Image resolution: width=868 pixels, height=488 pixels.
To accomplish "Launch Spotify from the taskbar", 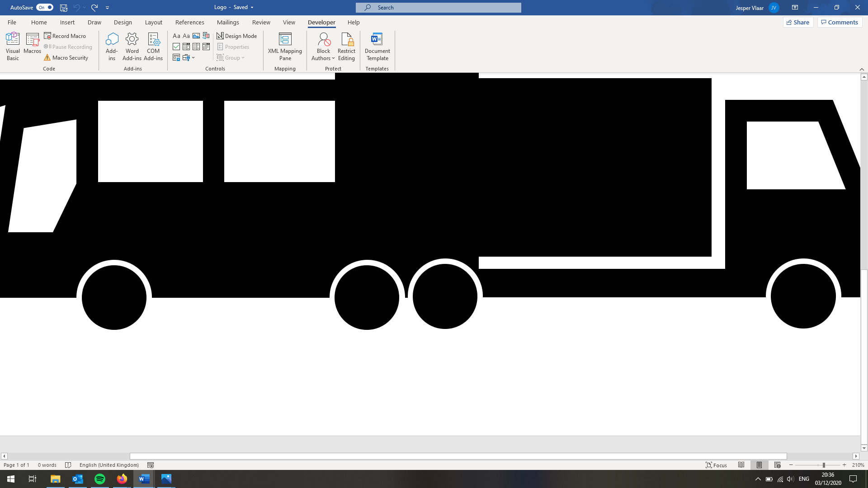I will coord(100,479).
